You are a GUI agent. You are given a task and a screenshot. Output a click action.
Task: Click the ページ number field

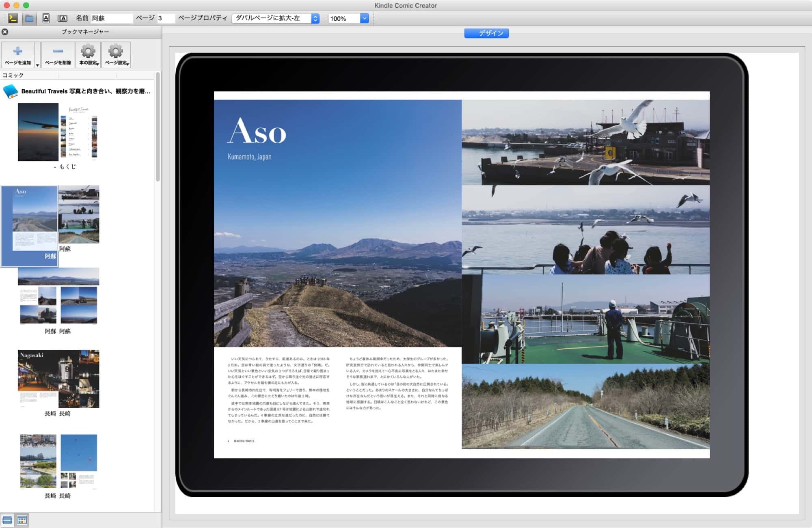(x=166, y=18)
